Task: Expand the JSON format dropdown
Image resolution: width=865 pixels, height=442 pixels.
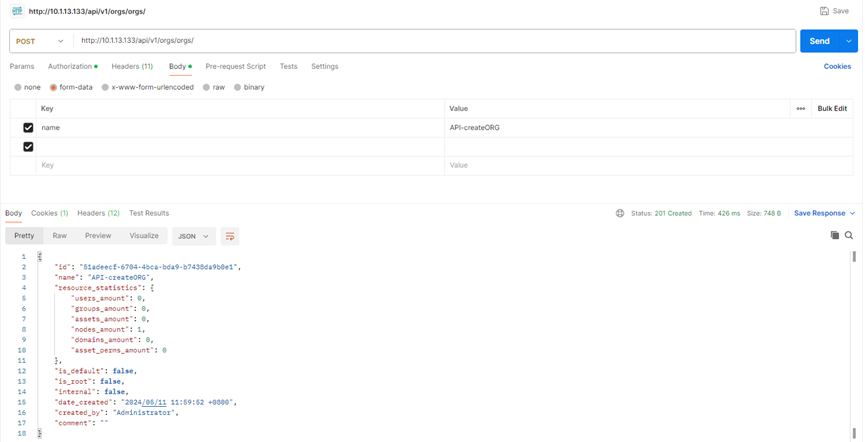Action: point(193,236)
